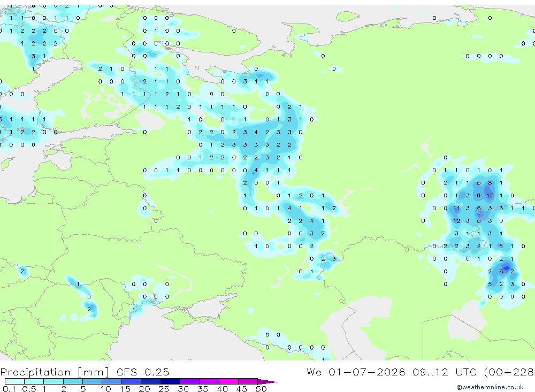The height and width of the screenshot is (392, 535).
Task: Click the '9' precipitation value on the map
Action: click(479, 196)
